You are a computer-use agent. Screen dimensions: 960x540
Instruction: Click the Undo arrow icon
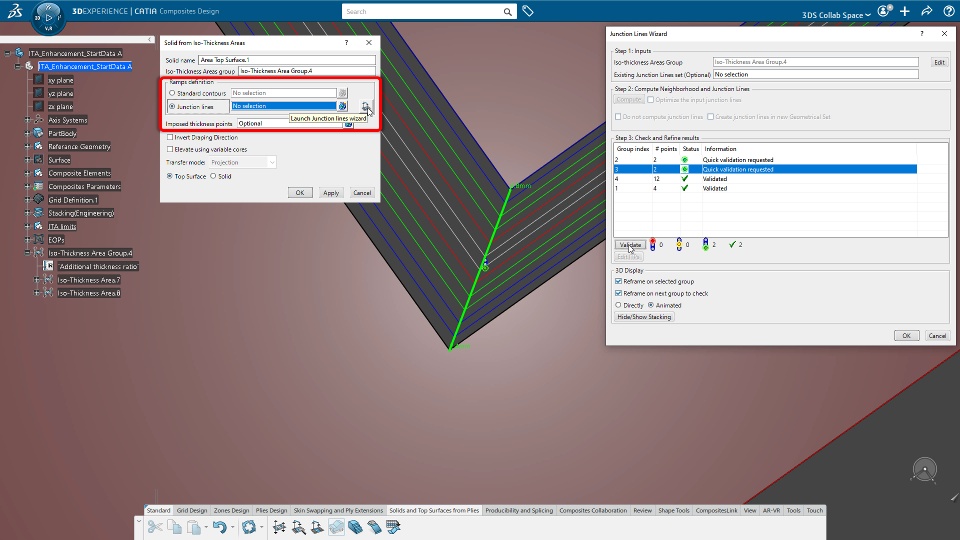click(x=220, y=527)
